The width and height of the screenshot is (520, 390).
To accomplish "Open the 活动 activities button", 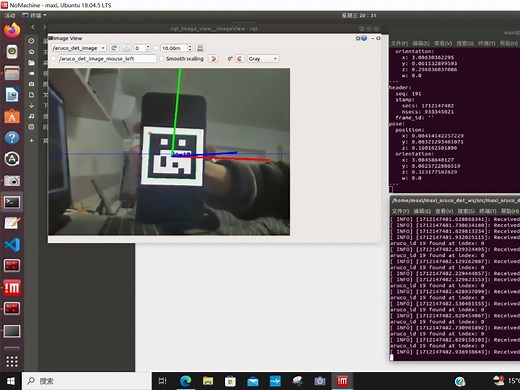I will coord(10,15).
